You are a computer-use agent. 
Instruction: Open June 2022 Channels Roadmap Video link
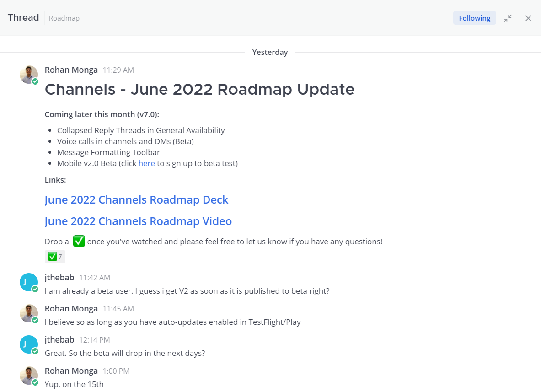point(138,221)
